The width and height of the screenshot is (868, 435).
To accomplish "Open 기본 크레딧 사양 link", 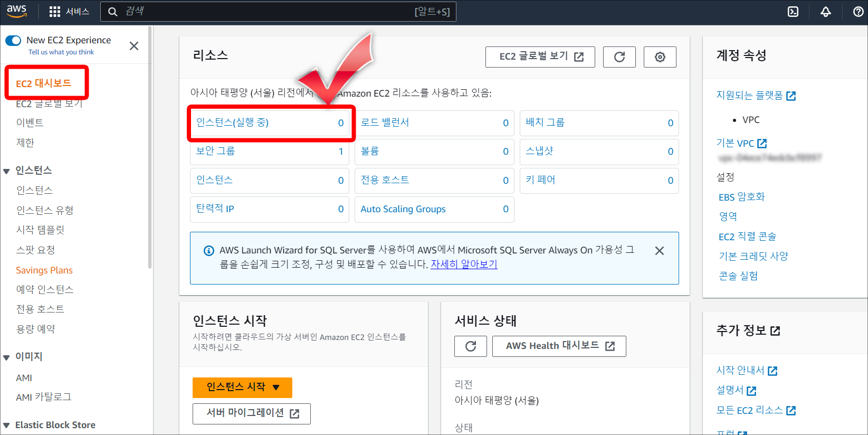I will tap(753, 256).
